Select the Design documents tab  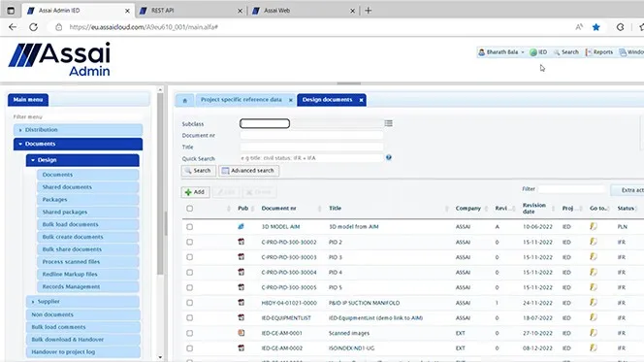(327, 100)
